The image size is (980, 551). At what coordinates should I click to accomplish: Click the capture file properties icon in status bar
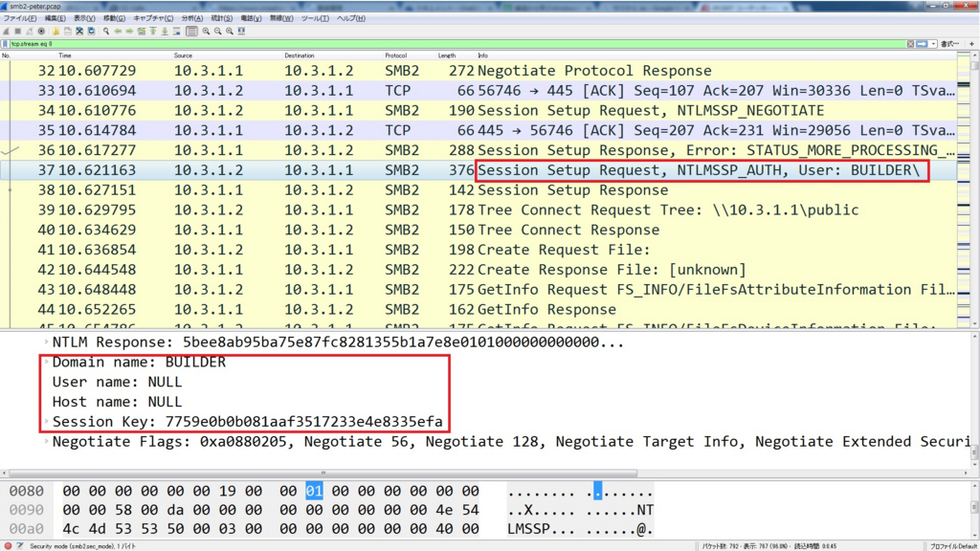pyautogui.click(x=20, y=546)
